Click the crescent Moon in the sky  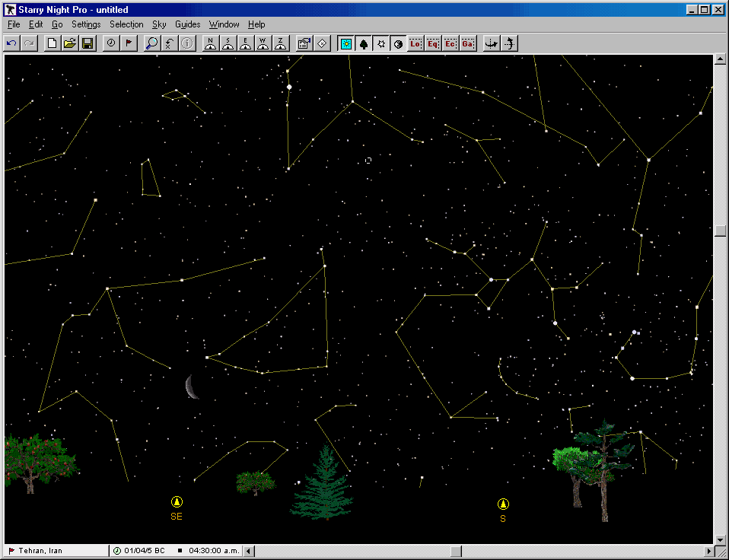coord(192,387)
